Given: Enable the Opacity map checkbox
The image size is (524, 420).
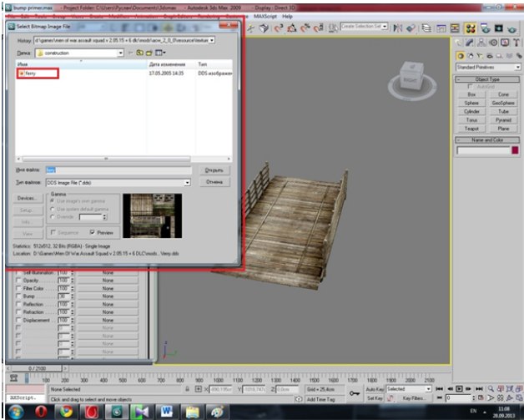Looking at the screenshot, I should click(18, 281).
